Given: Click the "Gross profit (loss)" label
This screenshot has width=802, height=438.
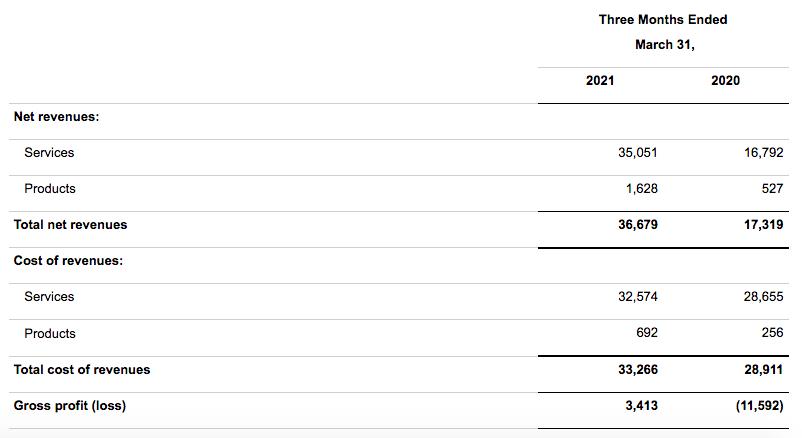Looking at the screenshot, I should click(x=70, y=405).
